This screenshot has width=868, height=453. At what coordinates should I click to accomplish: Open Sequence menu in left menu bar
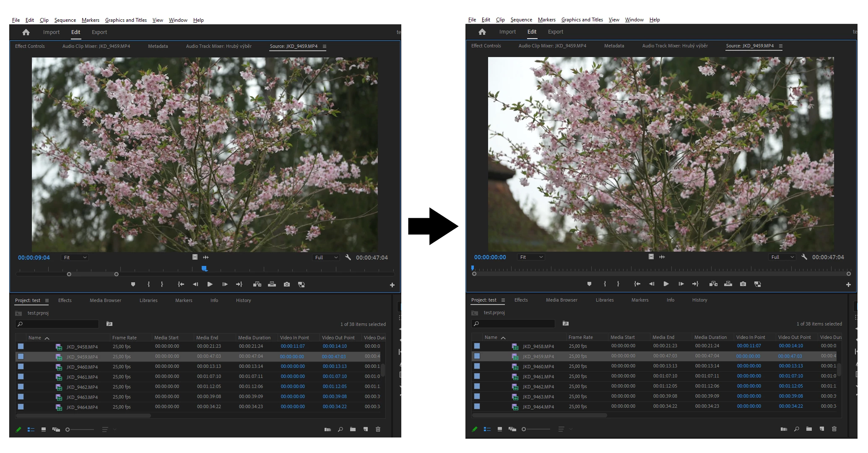[x=65, y=20]
